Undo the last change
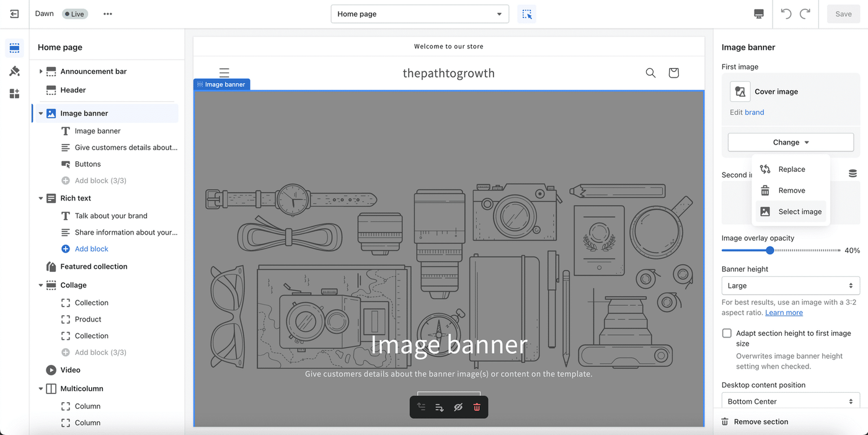Screen dimensions: 868x435 tap(786, 14)
